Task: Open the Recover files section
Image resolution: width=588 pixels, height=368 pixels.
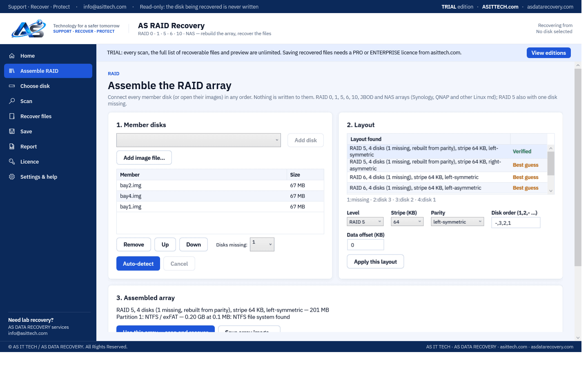Action: click(x=48, y=116)
